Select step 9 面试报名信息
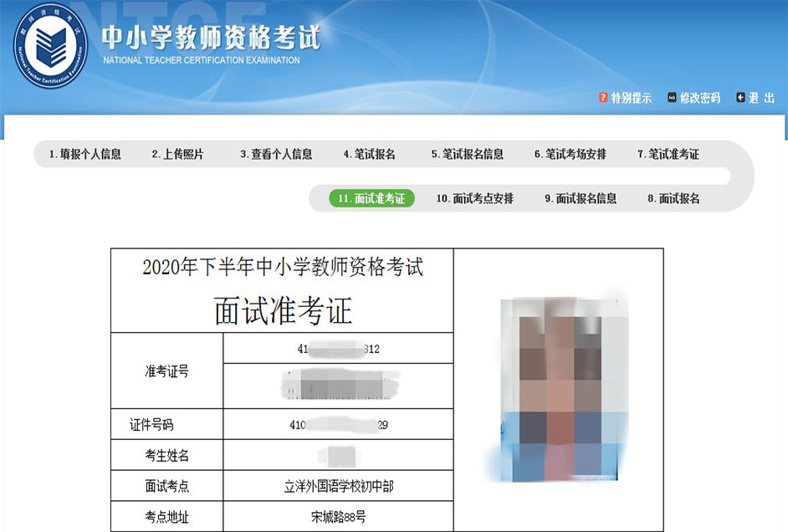Image resolution: width=788 pixels, height=532 pixels. [x=581, y=198]
